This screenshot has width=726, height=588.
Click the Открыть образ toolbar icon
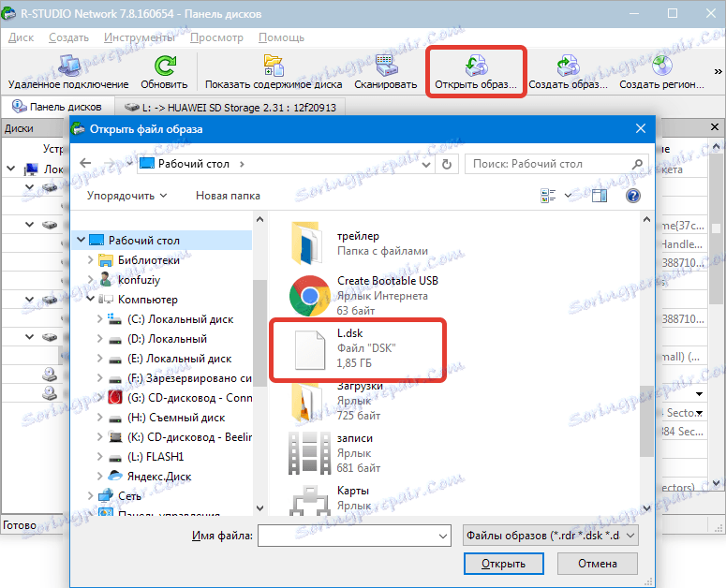476,66
